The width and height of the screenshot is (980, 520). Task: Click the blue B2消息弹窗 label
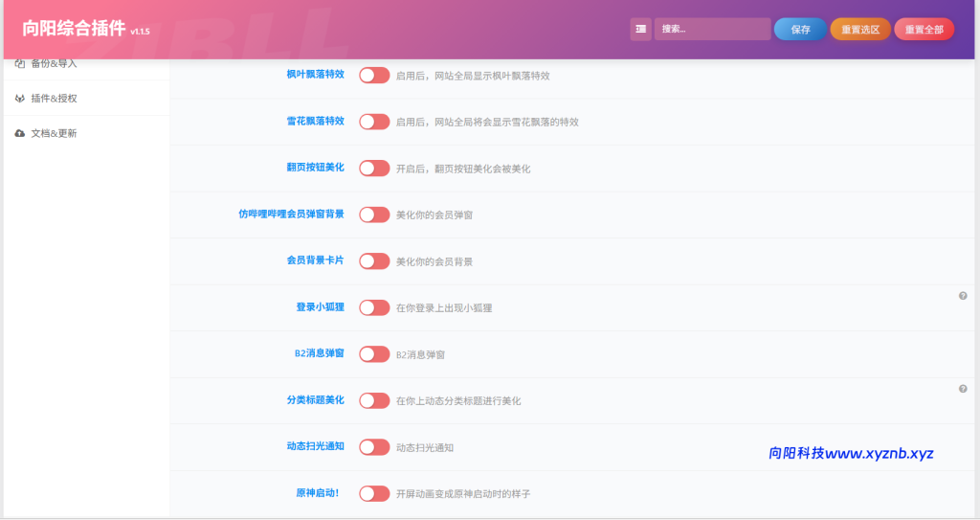tap(320, 353)
